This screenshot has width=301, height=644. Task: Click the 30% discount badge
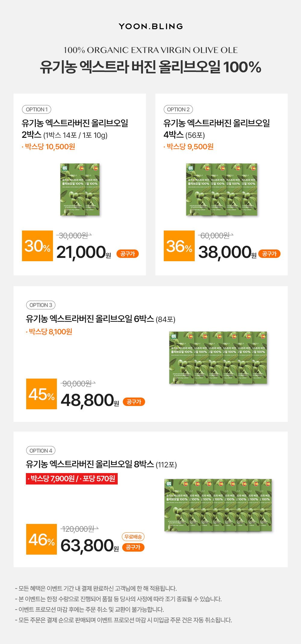tap(37, 246)
